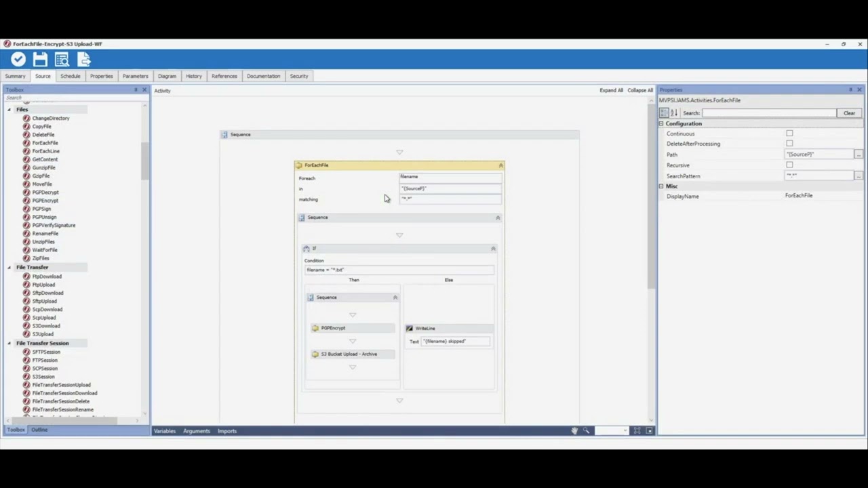Select RenameFile activity in the toolbox
The height and width of the screenshot is (488, 868).
pos(45,233)
